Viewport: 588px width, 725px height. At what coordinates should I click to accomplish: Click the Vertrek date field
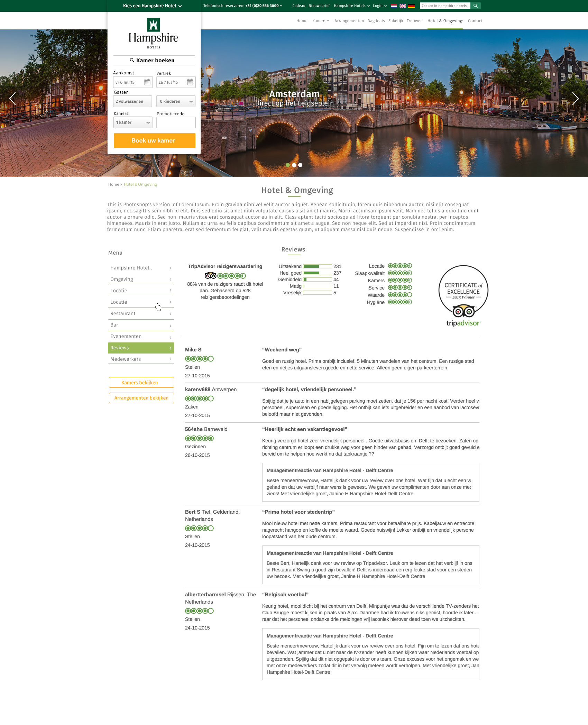pos(176,82)
